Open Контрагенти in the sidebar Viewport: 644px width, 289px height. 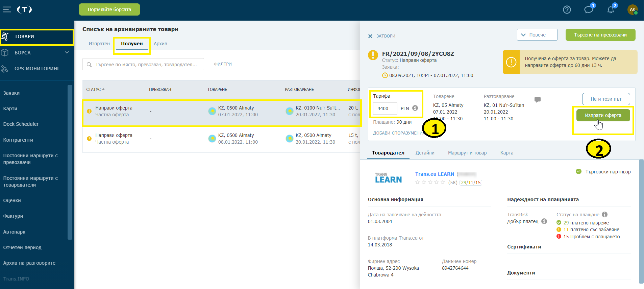pyautogui.click(x=18, y=140)
